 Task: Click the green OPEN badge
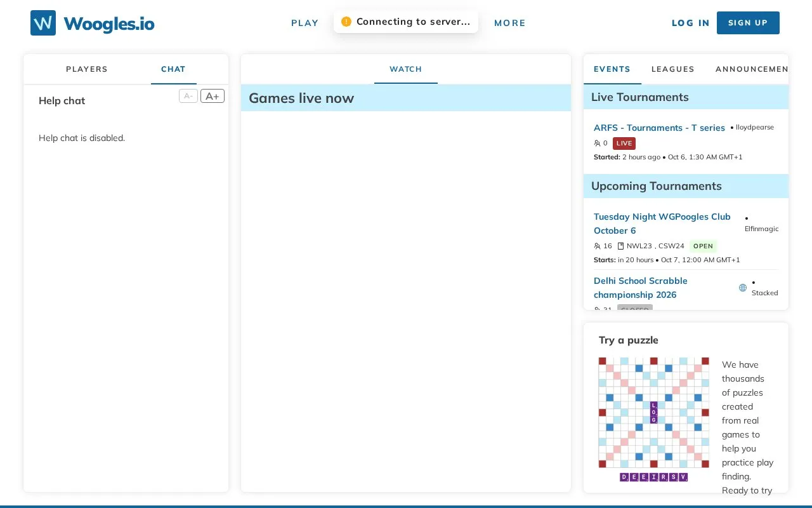pos(703,246)
